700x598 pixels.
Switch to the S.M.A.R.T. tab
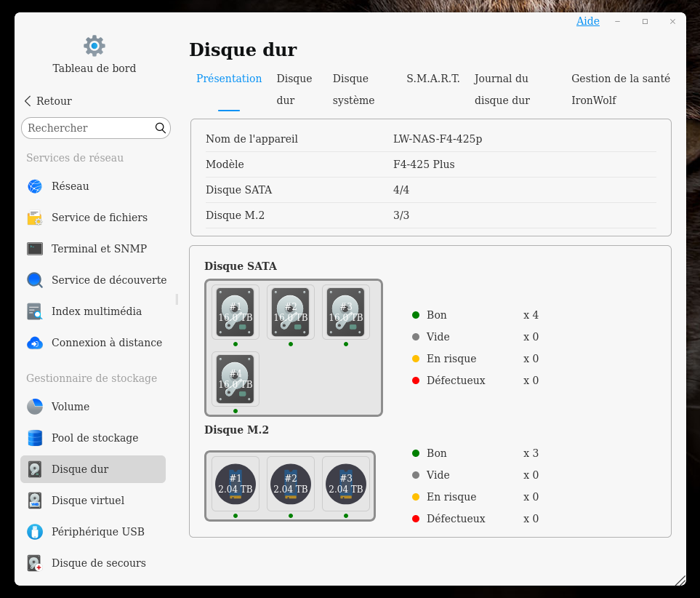coord(433,79)
